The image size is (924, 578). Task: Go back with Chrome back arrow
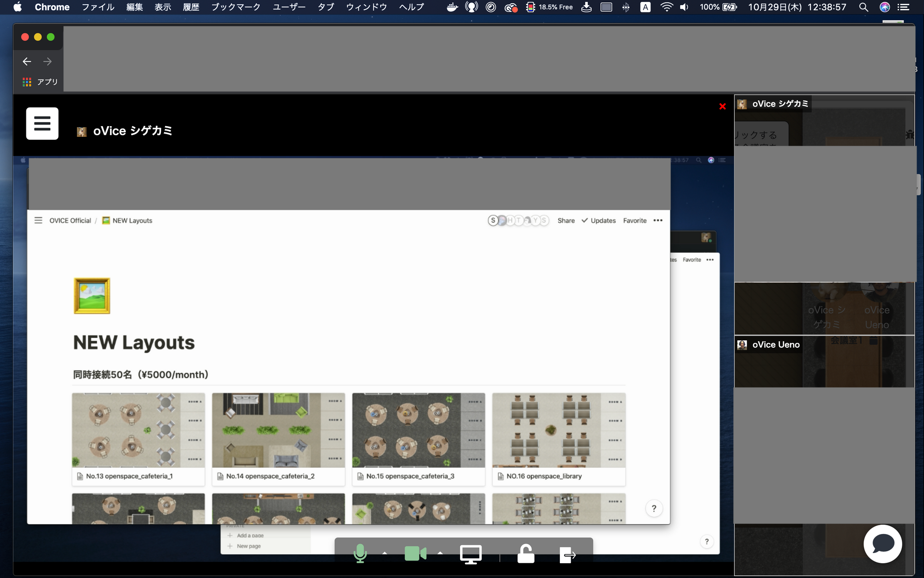[x=27, y=61]
